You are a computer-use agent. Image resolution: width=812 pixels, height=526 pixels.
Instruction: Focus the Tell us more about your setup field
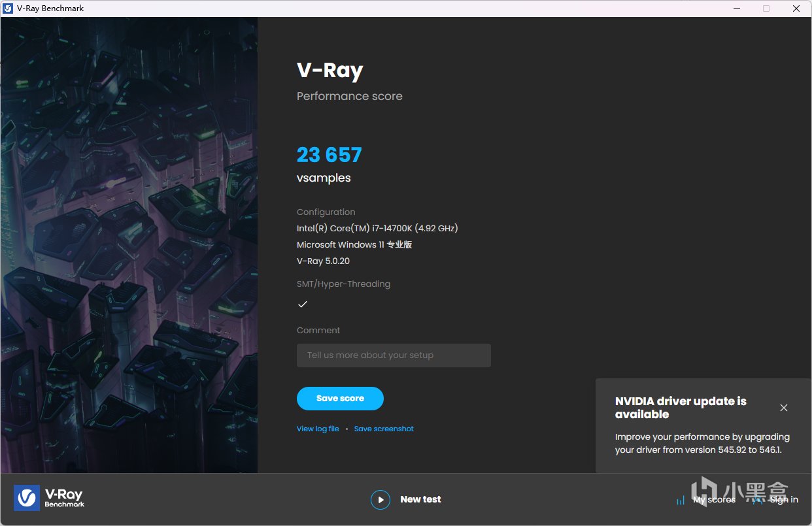tap(394, 355)
